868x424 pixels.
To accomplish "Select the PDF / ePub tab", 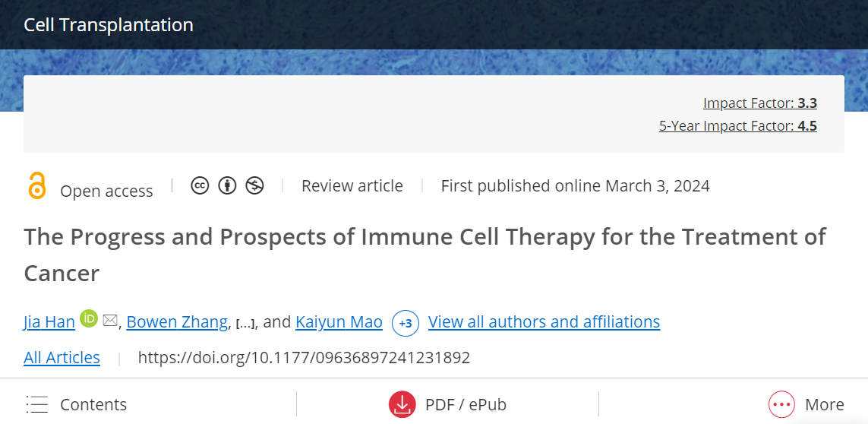I will pyautogui.click(x=447, y=404).
